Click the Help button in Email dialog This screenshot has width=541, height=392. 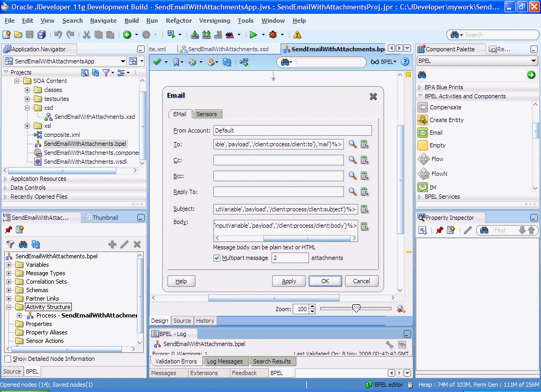click(x=181, y=281)
